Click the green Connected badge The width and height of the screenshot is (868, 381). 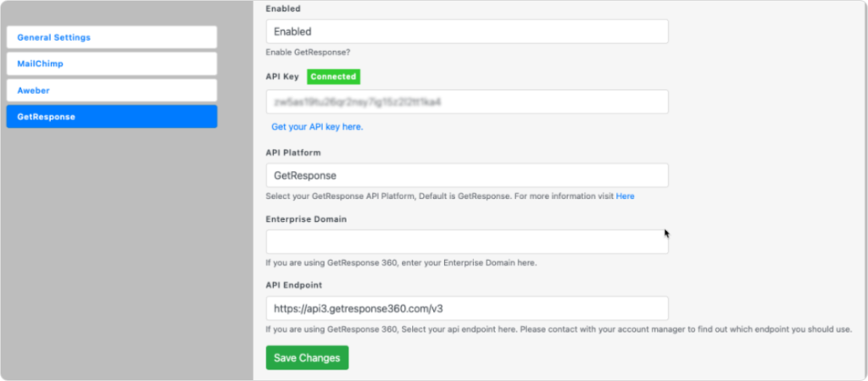(333, 77)
